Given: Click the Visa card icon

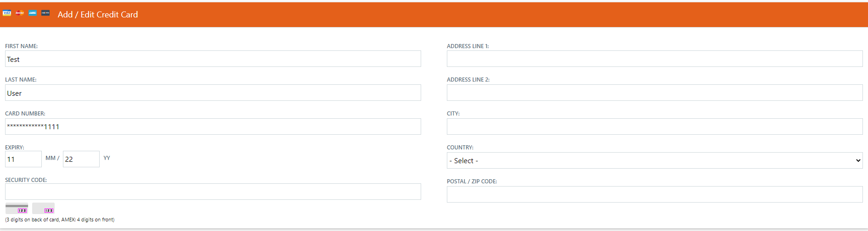Looking at the screenshot, I should [x=7, y=13].
